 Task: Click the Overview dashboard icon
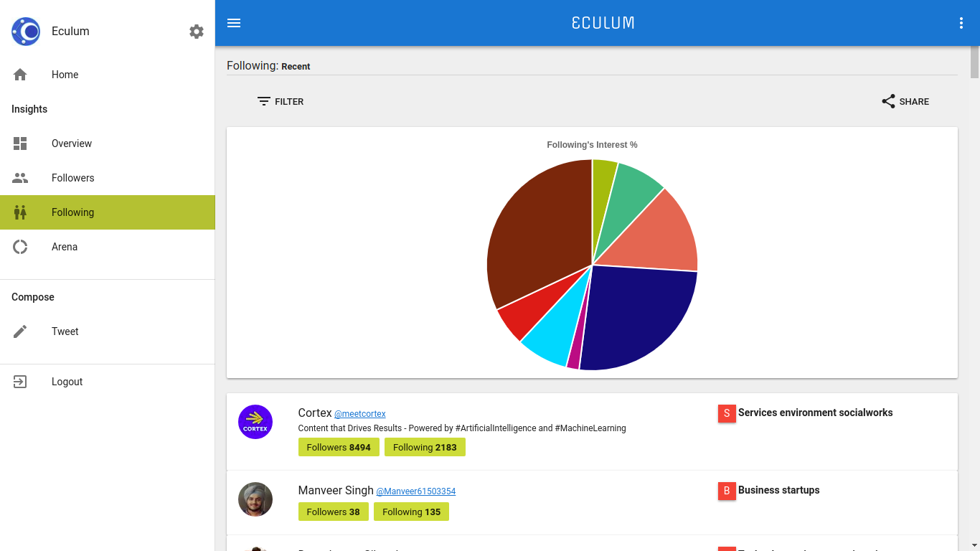pyautogui.click(x=20, y=143)
